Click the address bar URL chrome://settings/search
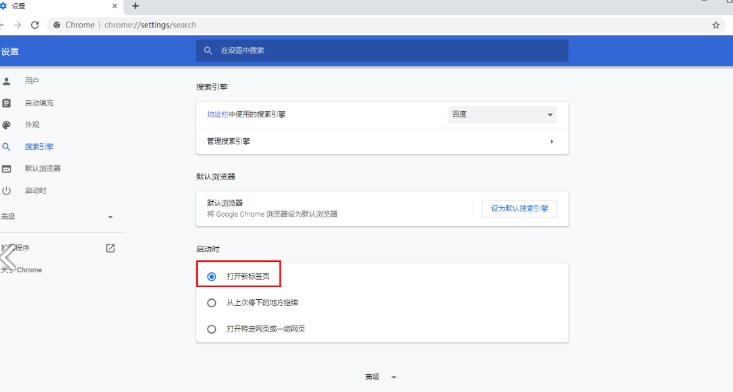733x392 pixels. click(x=150, y=25)
